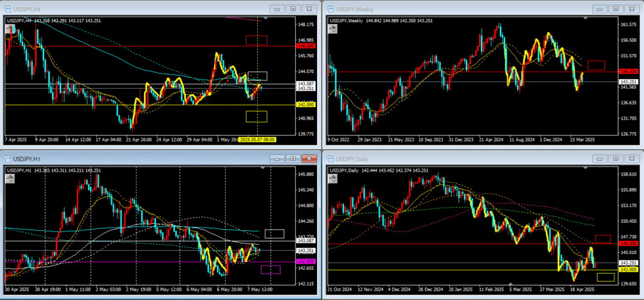Viewport: 644px width, 300px height.
Task: Click the red 146.500 price label on H4
Action: coord(306,47)
